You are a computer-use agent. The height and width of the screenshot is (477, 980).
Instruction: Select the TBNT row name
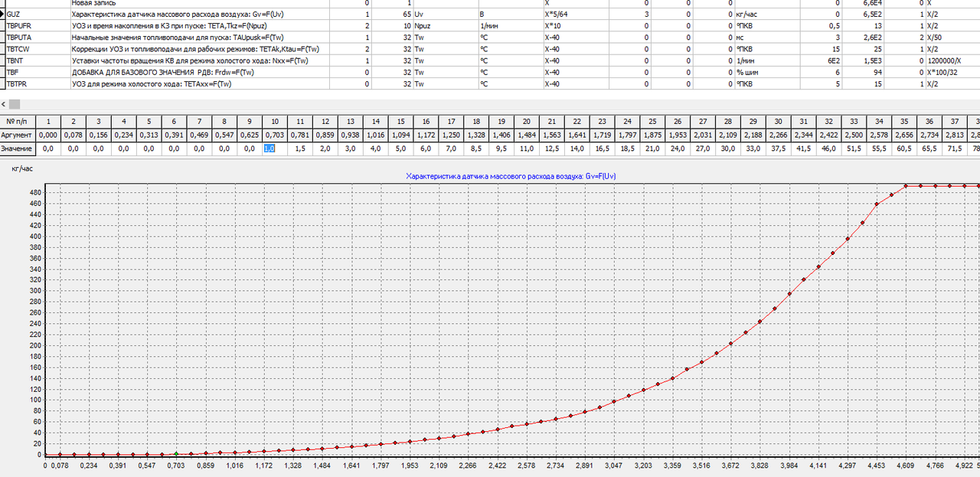pyautogui.click(x=15, y=60)
